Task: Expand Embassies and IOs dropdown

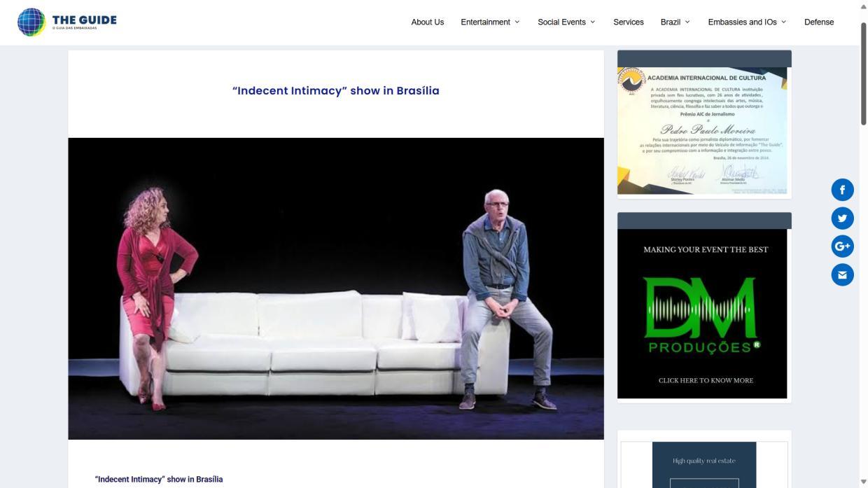Action: pos(747,22)
